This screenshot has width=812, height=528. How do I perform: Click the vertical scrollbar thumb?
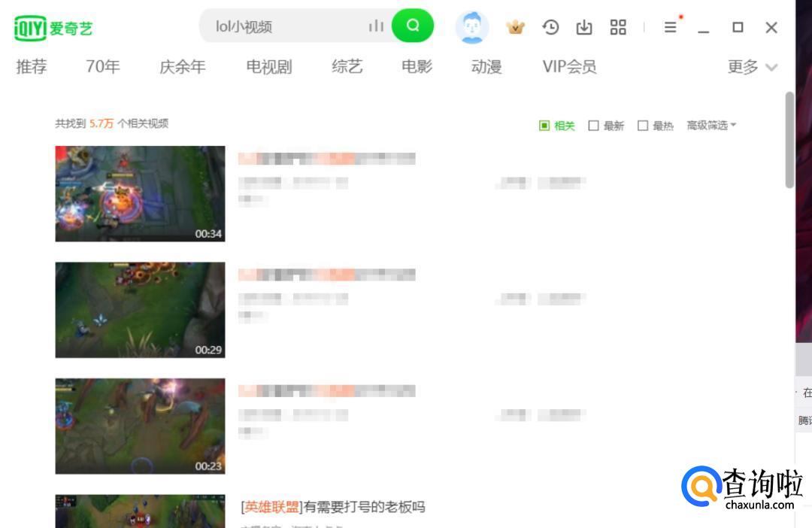click(x=789, y=140)
